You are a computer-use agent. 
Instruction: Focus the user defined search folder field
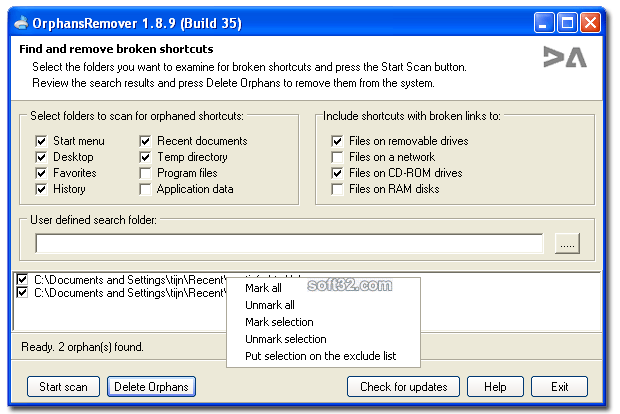(x=289, y=243)
